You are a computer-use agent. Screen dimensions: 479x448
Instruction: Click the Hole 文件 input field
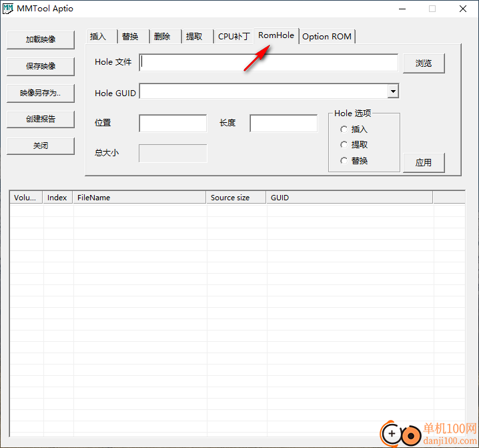269,63
